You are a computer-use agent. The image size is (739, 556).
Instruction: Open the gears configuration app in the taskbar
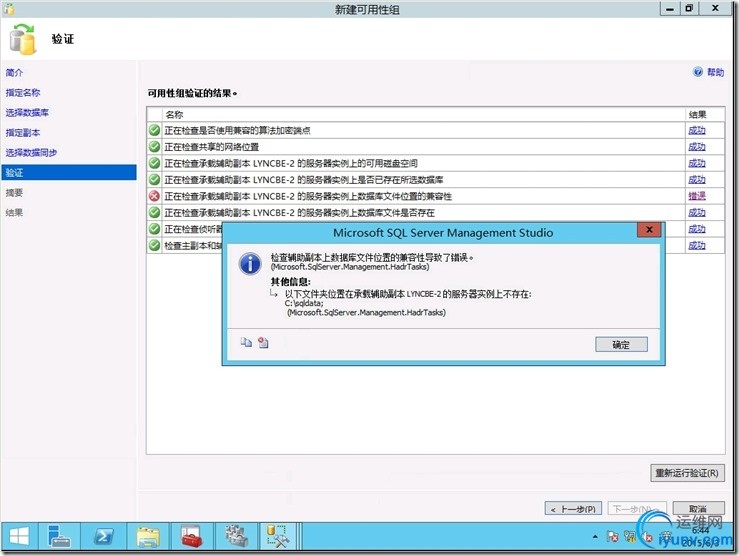click(x=236, y=536)
